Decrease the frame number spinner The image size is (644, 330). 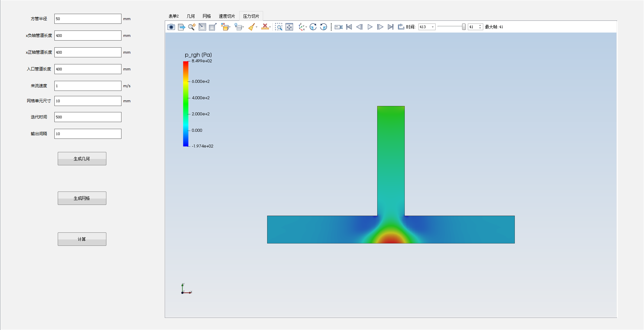(x=480, y=28)
